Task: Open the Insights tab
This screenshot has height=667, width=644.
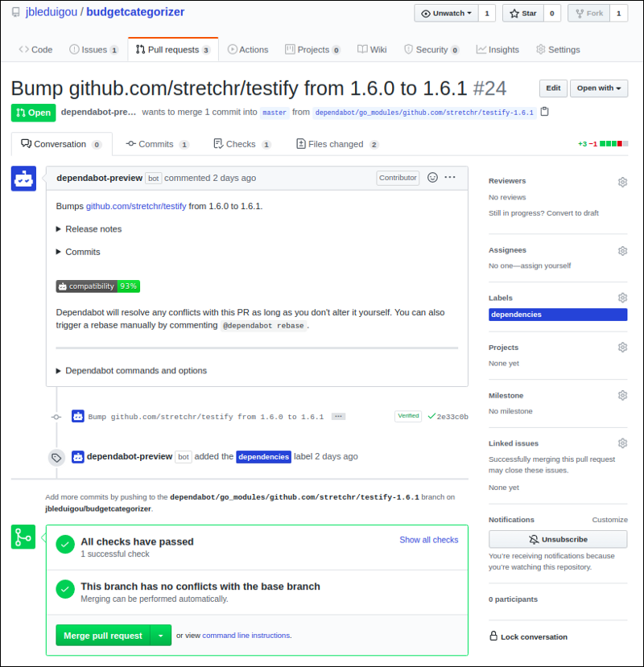Action: 497,50
